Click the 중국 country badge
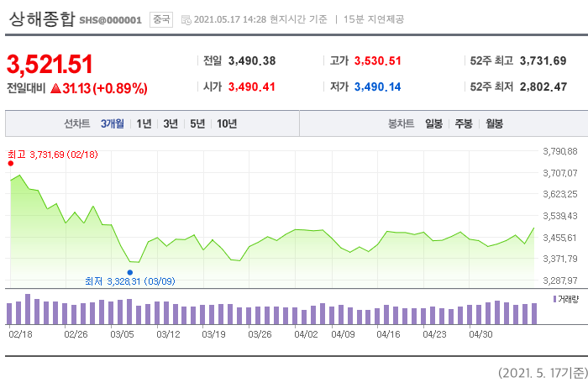Screen dimensions: 588x388 click(x=160, y=18)
